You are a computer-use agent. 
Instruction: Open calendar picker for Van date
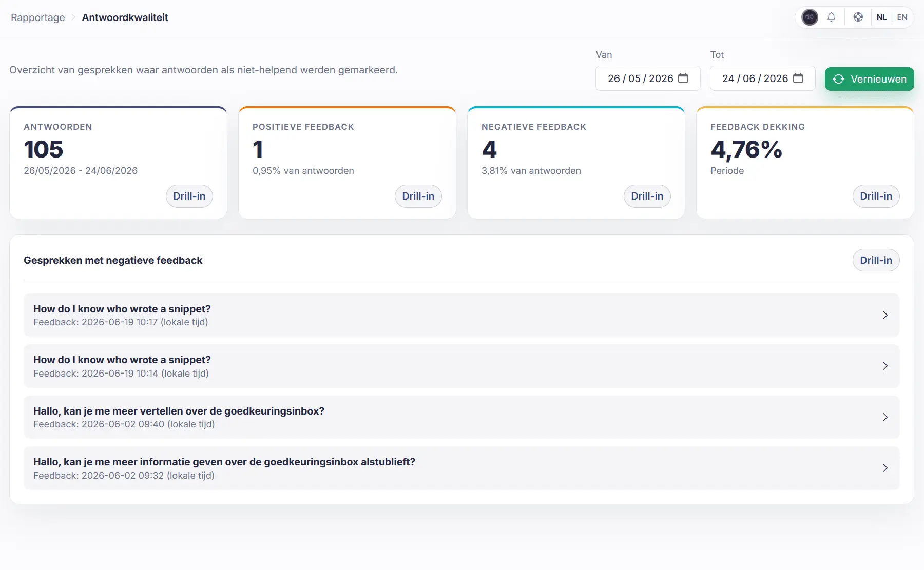(683, 78)
